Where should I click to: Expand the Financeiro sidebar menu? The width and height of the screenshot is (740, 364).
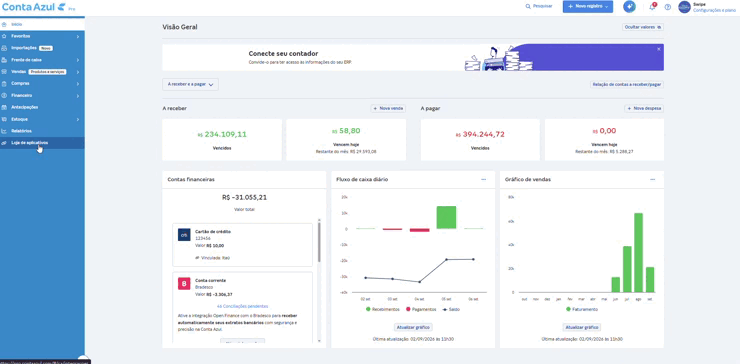tap(42, 95)
